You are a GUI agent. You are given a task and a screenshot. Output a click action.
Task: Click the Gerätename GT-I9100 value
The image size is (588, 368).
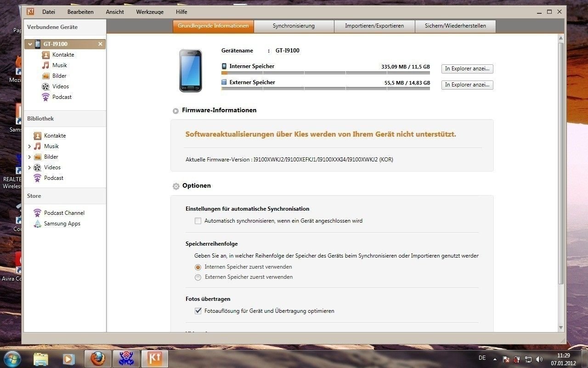(288, 51)
